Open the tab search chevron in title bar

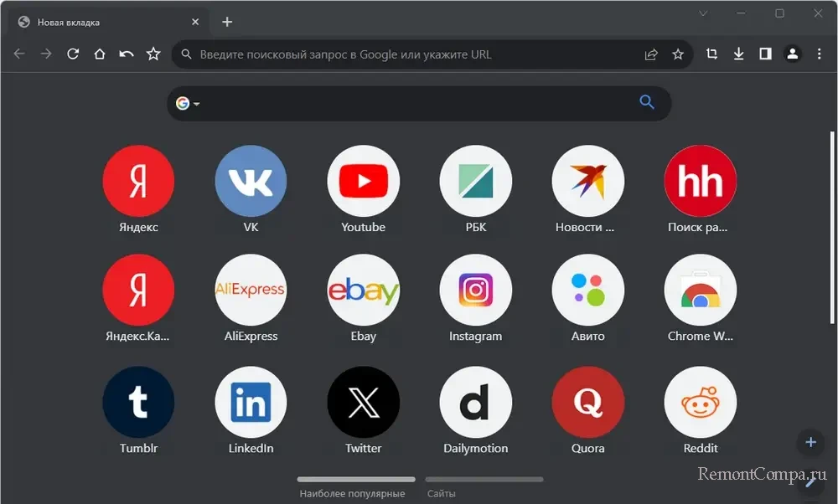pos(703,13)
